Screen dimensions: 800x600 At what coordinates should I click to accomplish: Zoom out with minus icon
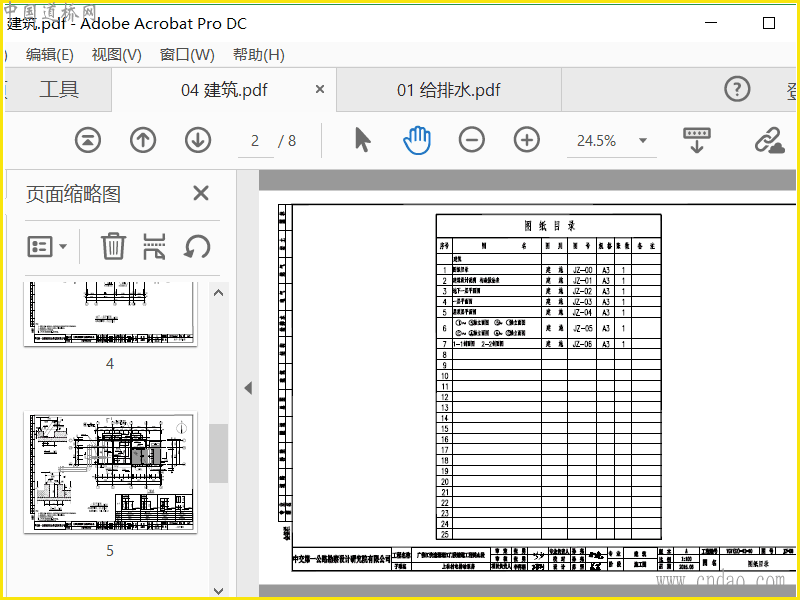[x=471, y=140]
